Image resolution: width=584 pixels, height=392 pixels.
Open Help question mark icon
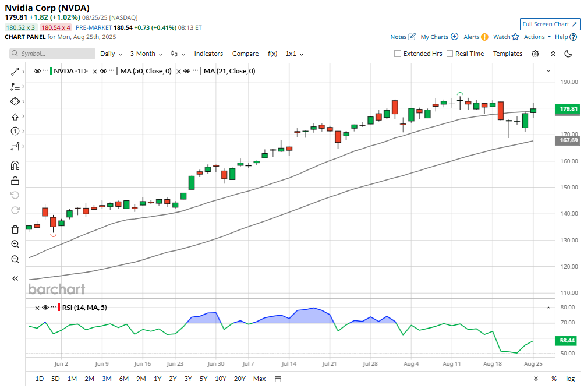[574, 37]
